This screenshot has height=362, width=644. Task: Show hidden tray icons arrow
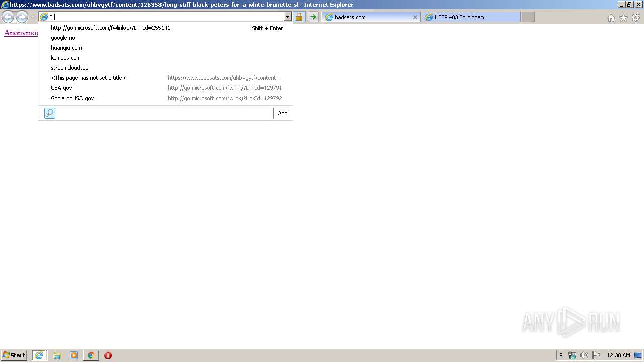tap(561, 355)
